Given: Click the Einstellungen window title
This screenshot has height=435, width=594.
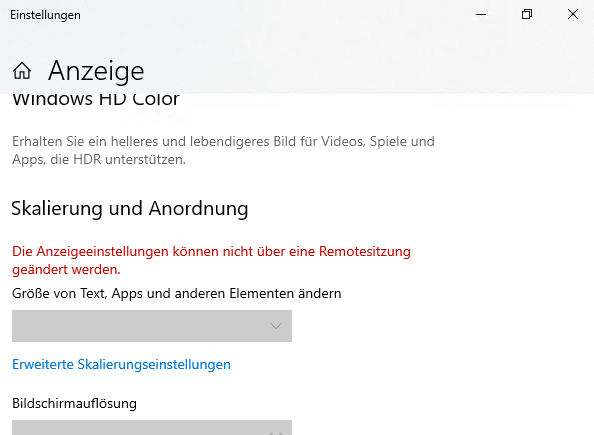Looking at the screenshot, I should pyautogui.click(x=45, y=15).
